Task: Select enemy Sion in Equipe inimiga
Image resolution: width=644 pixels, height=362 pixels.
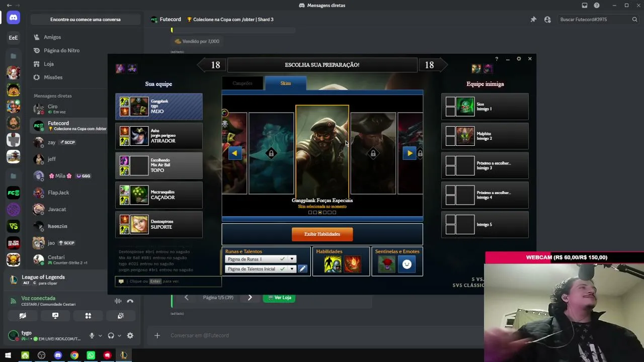Action: pyautogui.click(x=485, y=107)
